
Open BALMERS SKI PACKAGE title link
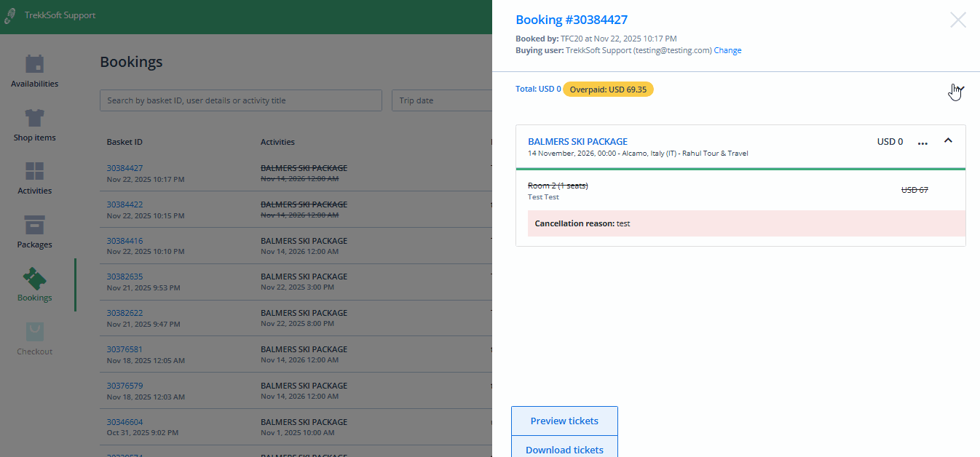pos(577,142)
